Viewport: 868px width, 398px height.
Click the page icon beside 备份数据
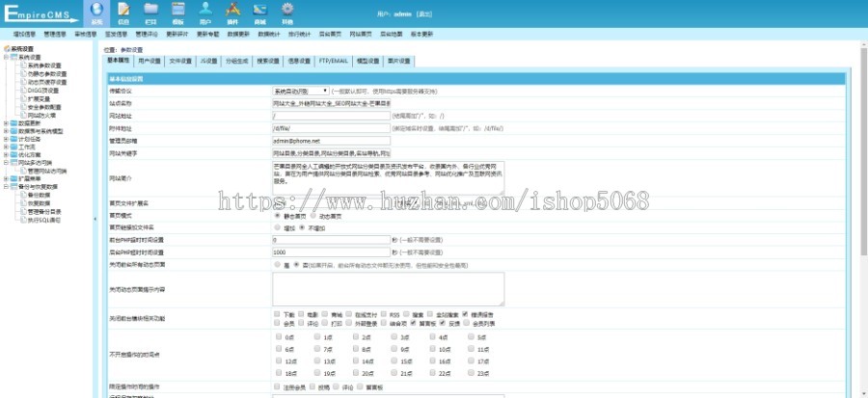tap(24, 195)
